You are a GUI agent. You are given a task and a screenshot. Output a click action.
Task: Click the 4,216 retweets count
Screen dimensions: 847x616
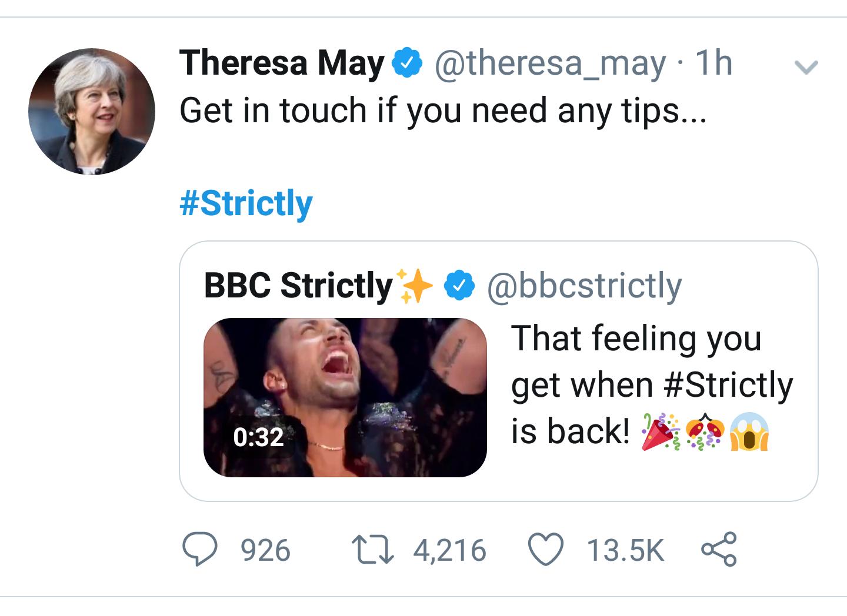[x=450, y=551]
